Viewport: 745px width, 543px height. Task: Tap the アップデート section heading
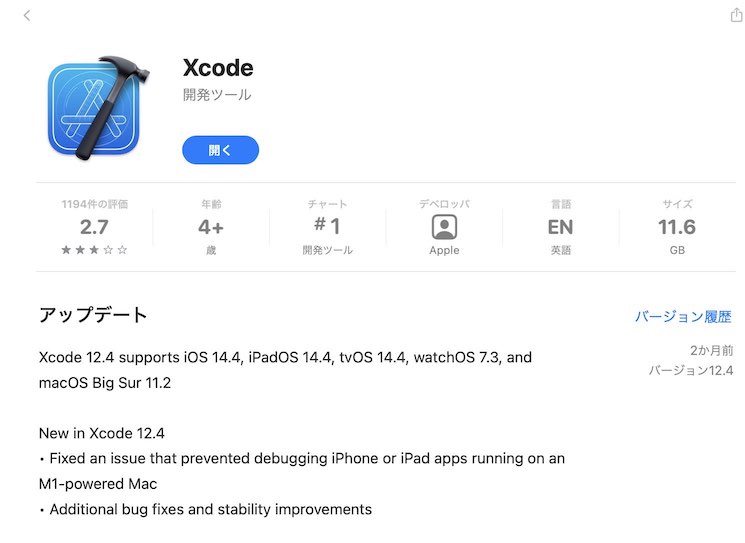tap(93, 315)
